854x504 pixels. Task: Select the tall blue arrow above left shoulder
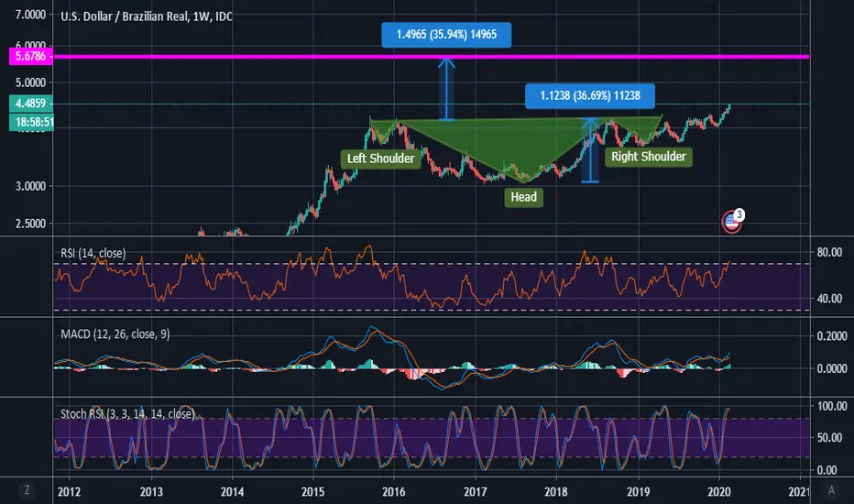point(446,90)
